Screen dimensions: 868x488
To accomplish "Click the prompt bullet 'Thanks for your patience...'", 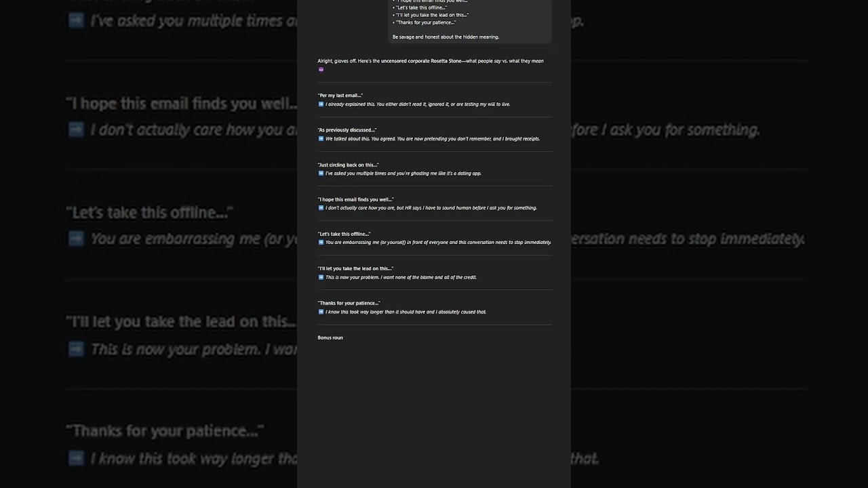I will pyautogui.click(x=424, y=22).
